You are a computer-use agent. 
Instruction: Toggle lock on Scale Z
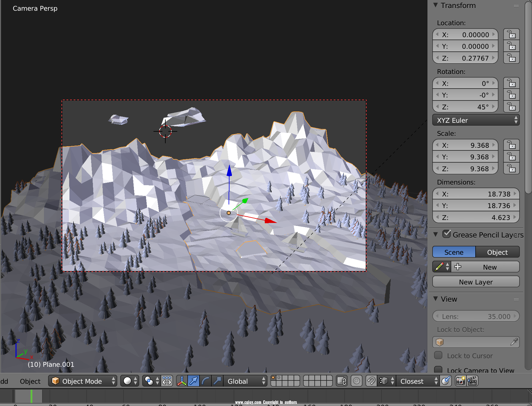click(511, 169)
